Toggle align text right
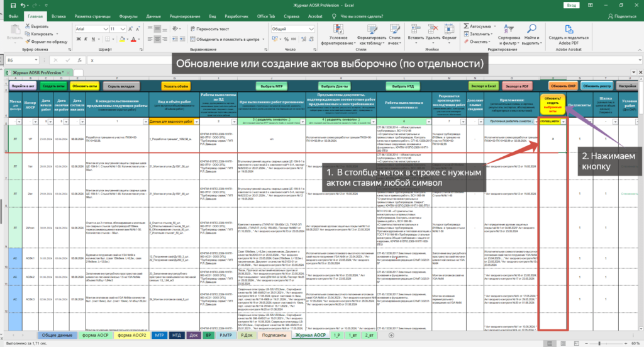The height and width of the screenshot is (347, 644). [165, 39]
